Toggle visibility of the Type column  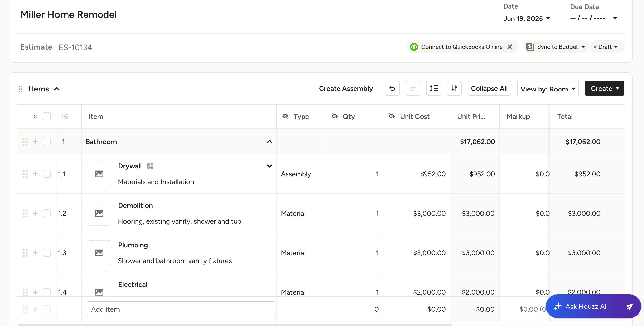click(x=285, y=116)
